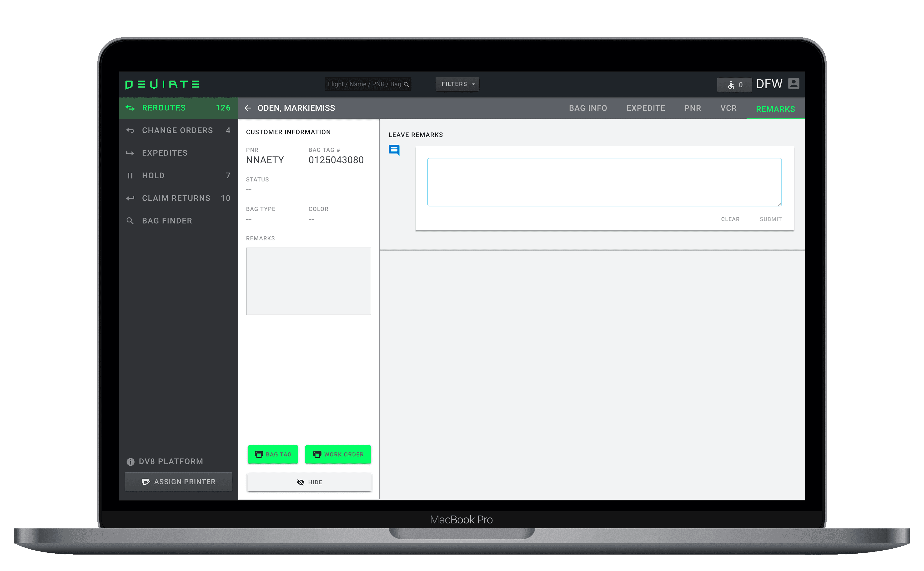Click the search magnifier in search box

tap(406, 84)
